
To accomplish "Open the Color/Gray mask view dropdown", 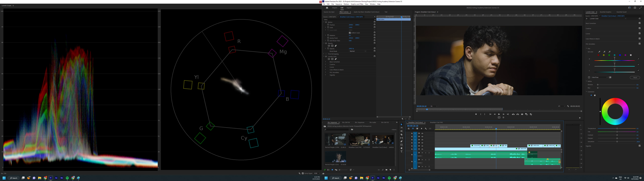I will pos(599,77).
